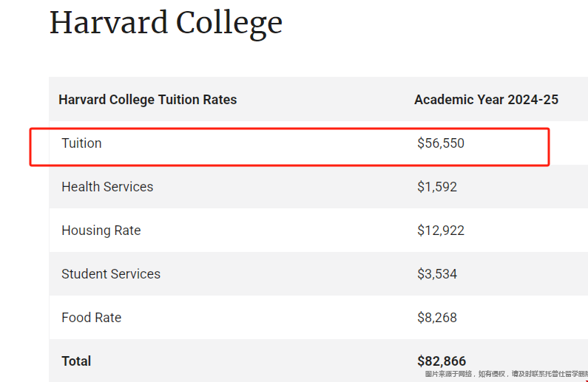Select the Housing Rate row label

(x=101, y=231)
